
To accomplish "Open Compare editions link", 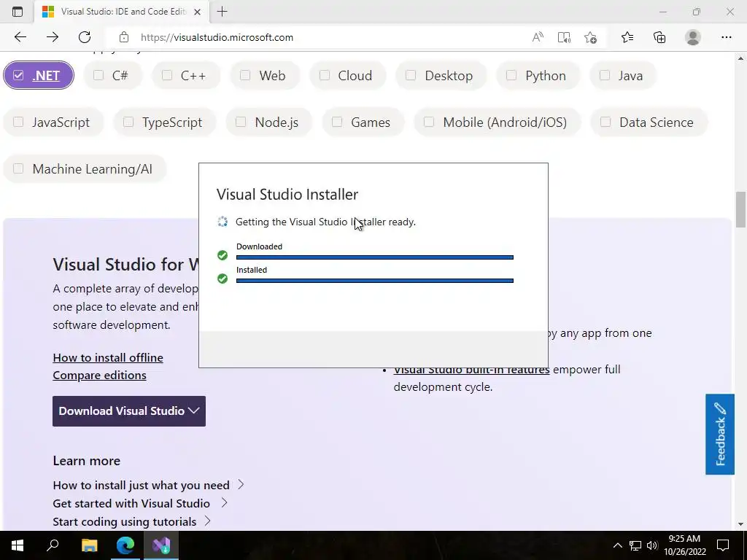I will [99, 376].
